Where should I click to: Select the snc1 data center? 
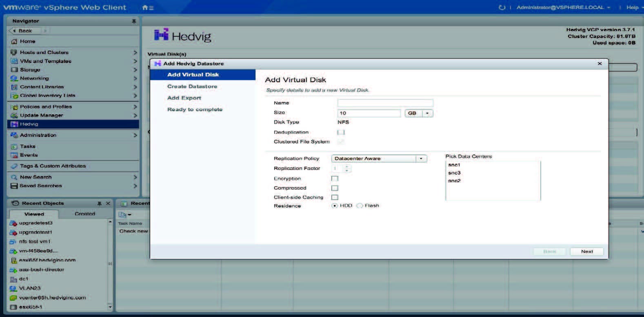coord(454,165)
